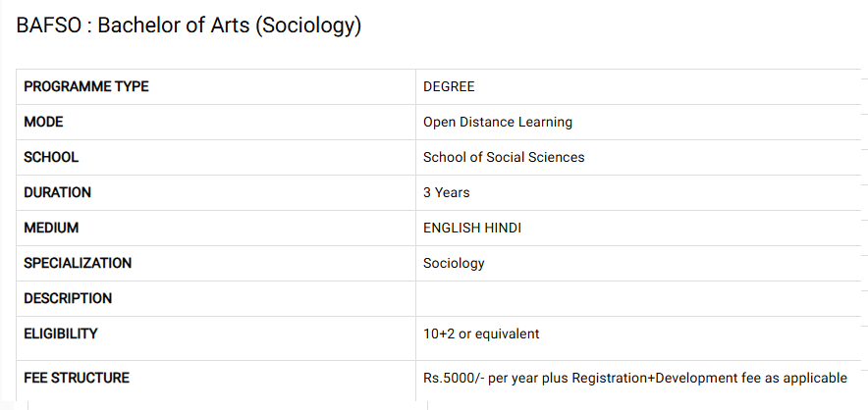Click the 3 Years duration value
This screenshot has width=868, height=410.
click(x=447, y=192)
